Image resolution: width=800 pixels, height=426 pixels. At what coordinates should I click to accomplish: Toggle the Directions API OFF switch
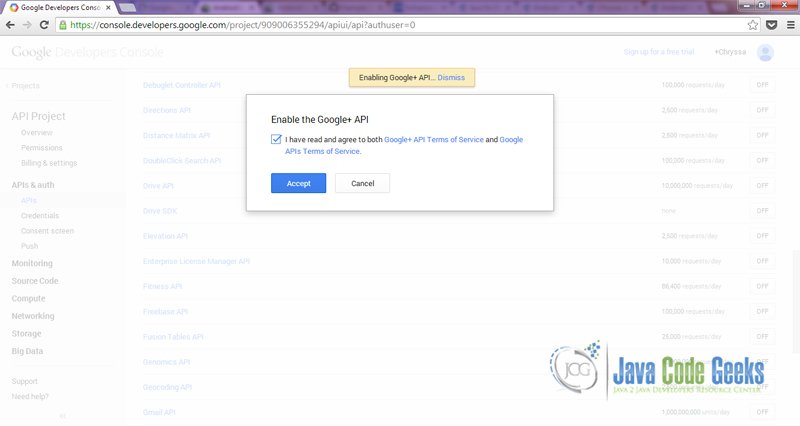(762, 110)
